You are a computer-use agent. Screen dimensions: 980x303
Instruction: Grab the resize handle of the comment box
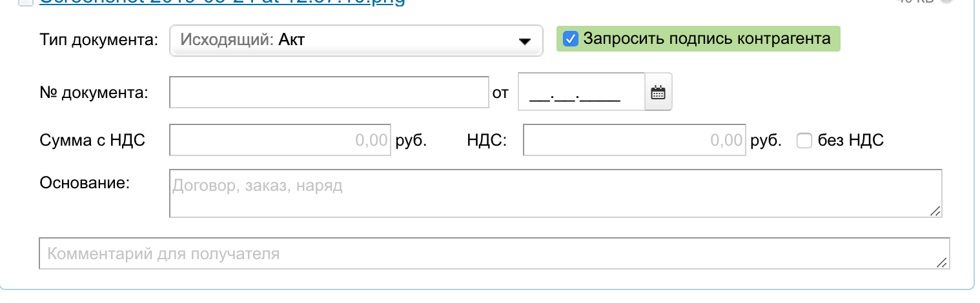943,262
